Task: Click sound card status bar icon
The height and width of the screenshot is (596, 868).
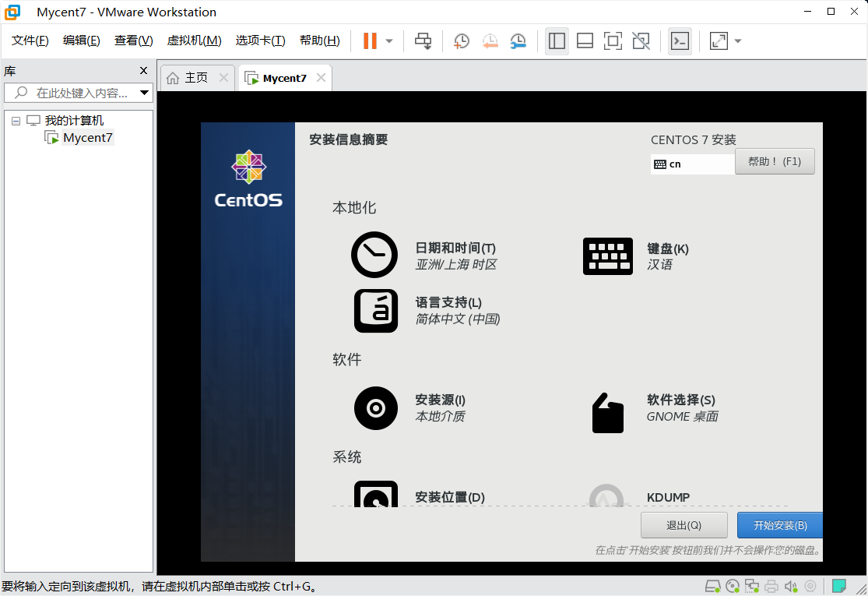Action: point(790,586)
